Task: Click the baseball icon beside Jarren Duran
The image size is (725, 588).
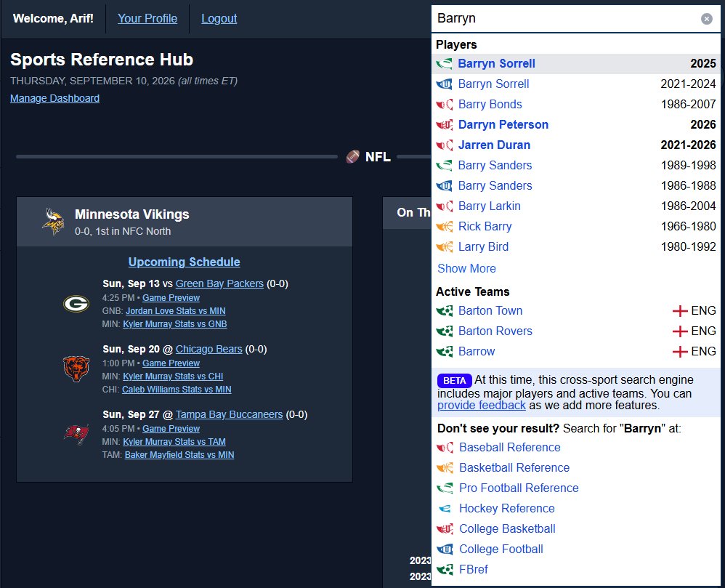Action: pos(445,145)
